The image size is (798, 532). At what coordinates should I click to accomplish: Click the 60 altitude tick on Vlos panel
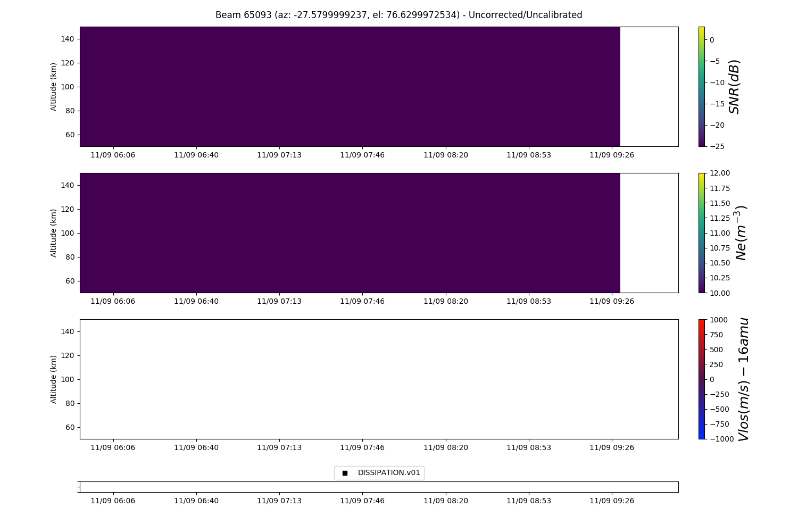(x=71, y=427)
